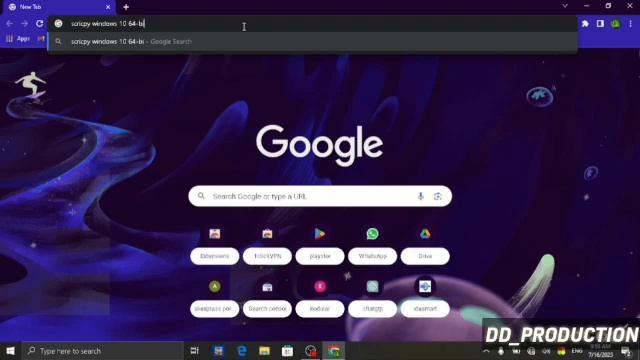This screenshot has width=640, height=360.
Task: Open Gmail bookmark icon
Action: 41,39
